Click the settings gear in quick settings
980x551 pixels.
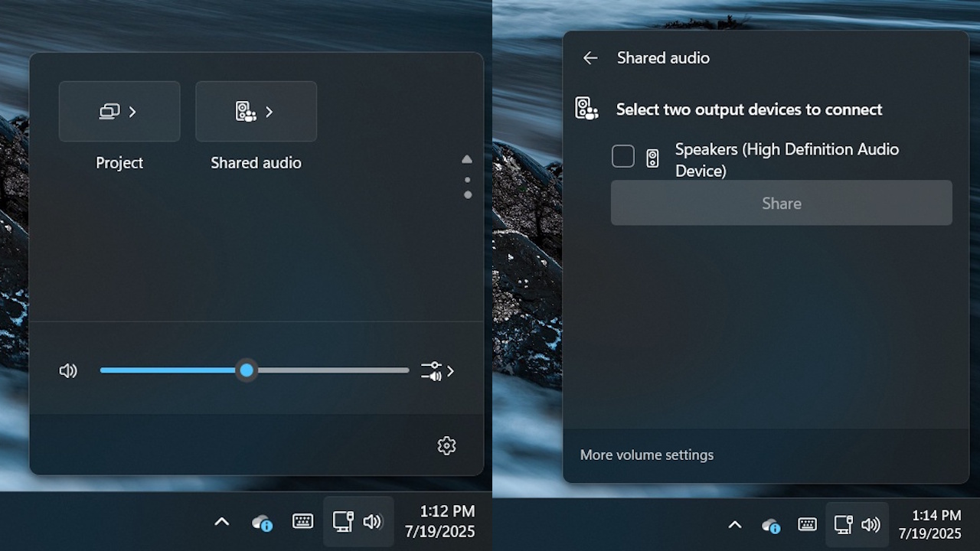[446, 445]
